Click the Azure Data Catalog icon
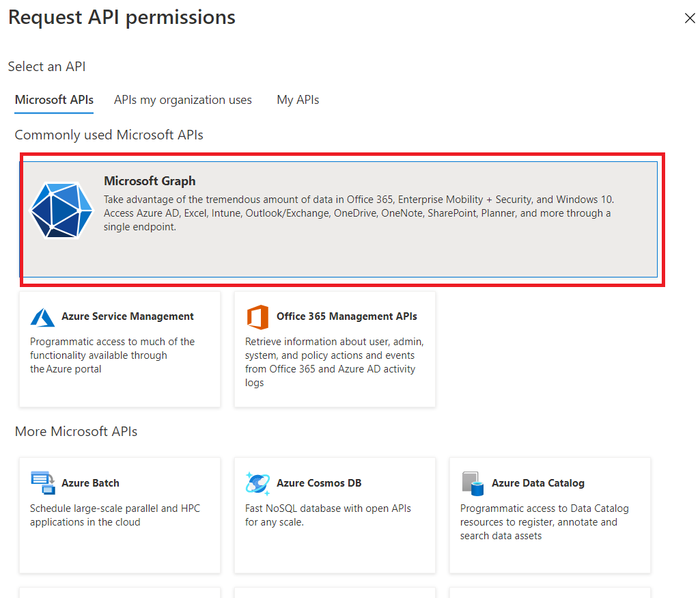700x598 pixels. coord(473,484)
